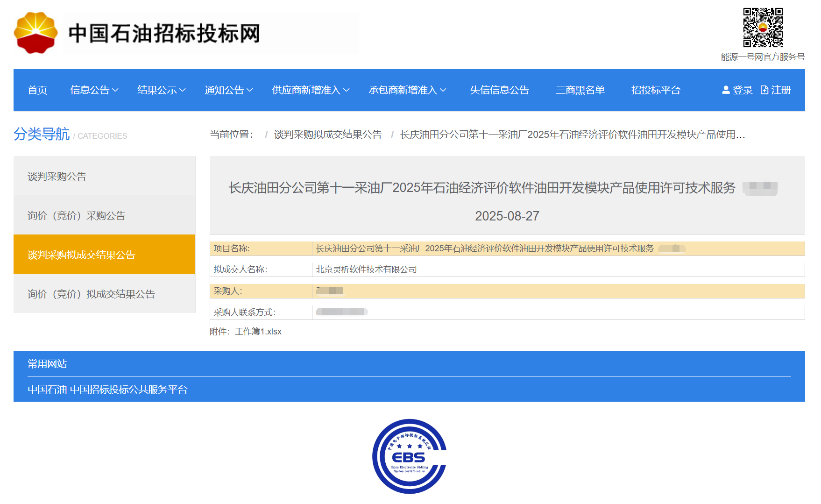
Task: Select 谈判采购公告 in sidebar
Action: 57,177
